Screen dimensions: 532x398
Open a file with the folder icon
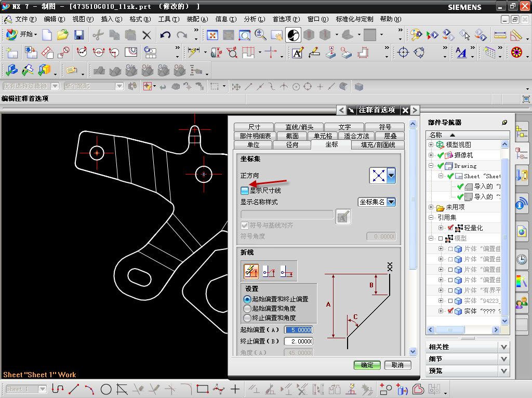point(63,35)
